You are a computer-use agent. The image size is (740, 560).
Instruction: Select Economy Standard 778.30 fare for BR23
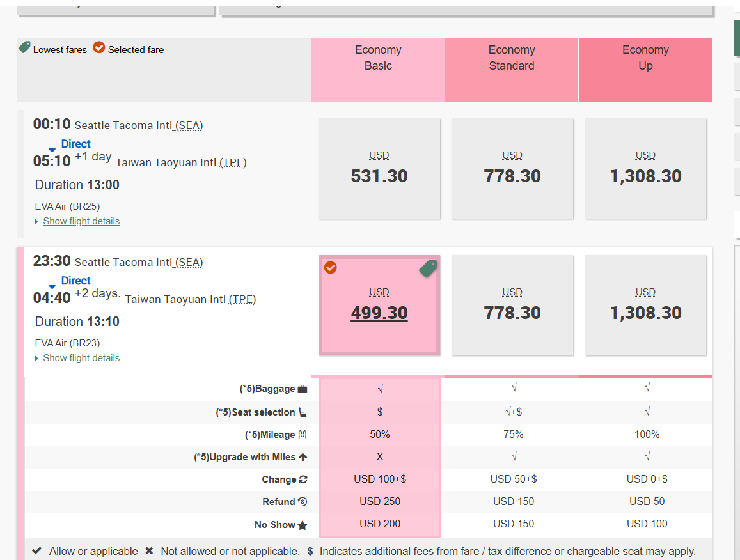pyautogui.click(x=512, y=306)
